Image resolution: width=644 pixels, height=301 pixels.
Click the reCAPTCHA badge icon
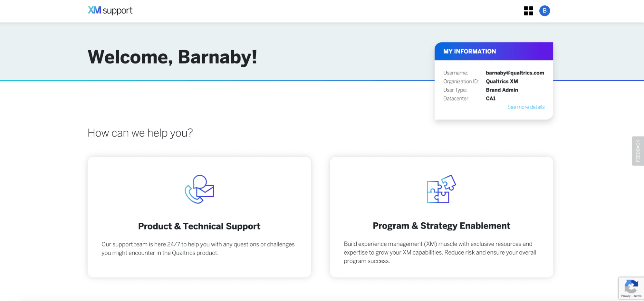click(x=631, y=286)
